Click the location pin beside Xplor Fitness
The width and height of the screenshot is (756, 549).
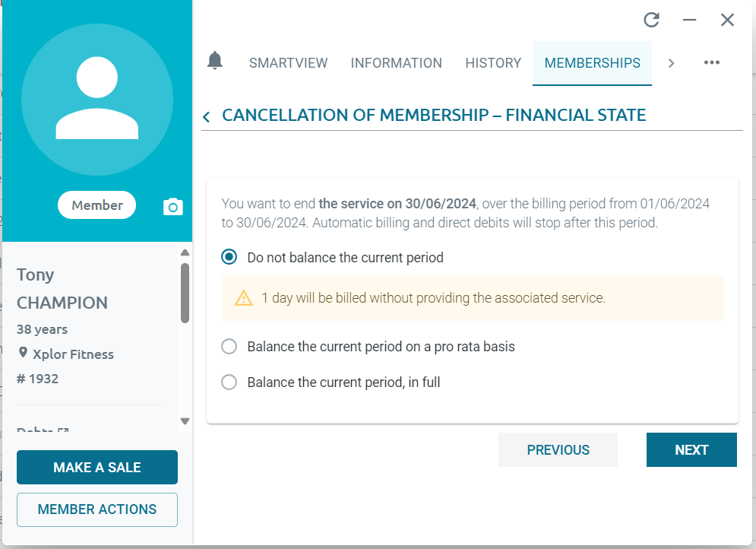[22, 354]
